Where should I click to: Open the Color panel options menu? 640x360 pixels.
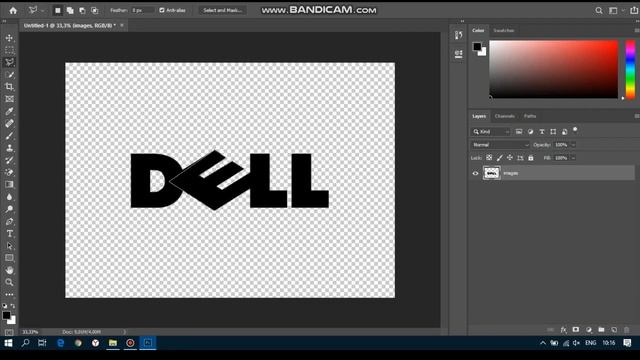(637, 31)
